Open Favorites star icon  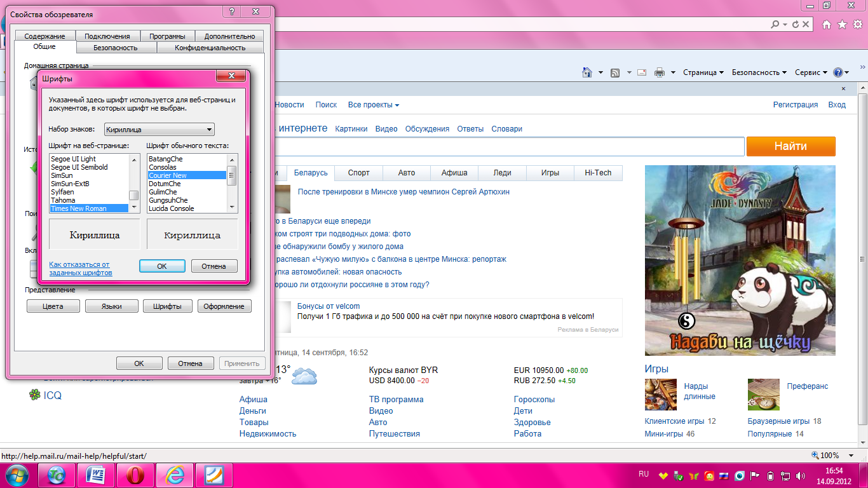[x=842, y=24]
